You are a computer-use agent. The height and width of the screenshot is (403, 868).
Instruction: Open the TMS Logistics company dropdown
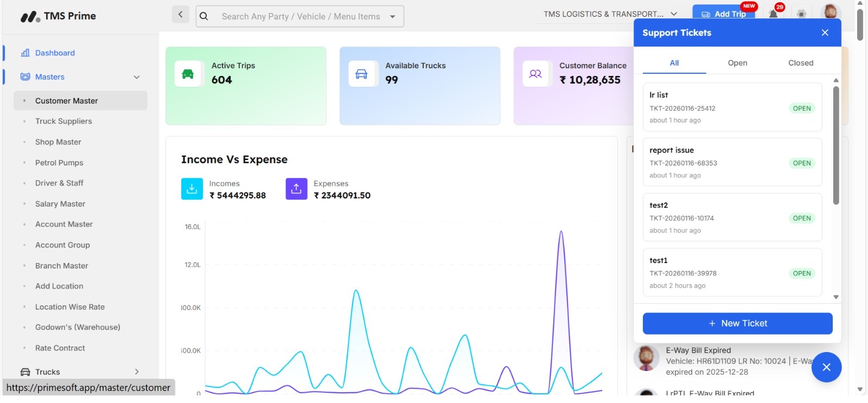click(610, 14)
